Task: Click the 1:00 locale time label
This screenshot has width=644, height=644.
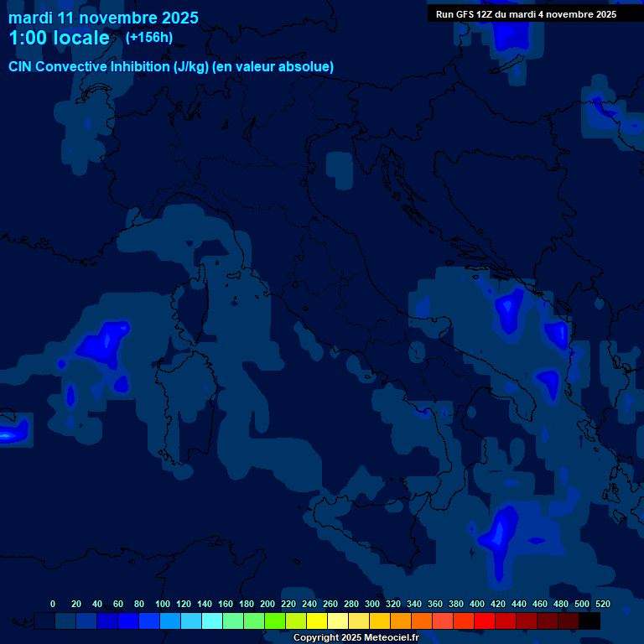Action: coord(59,38)
